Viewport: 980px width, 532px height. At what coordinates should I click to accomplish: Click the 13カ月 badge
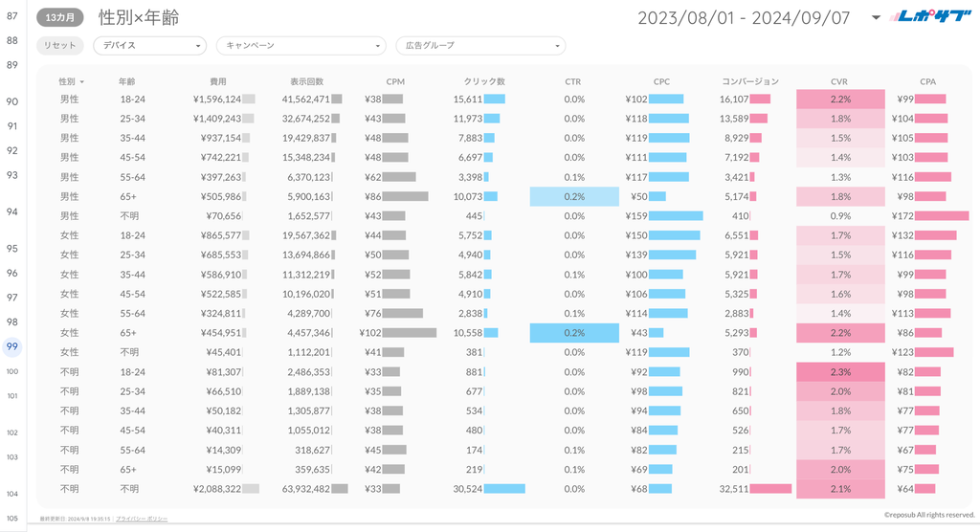59,17
